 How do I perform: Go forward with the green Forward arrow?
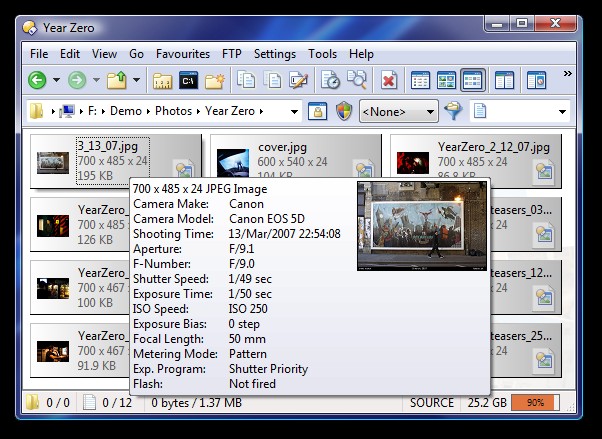[x=77, y=80]
